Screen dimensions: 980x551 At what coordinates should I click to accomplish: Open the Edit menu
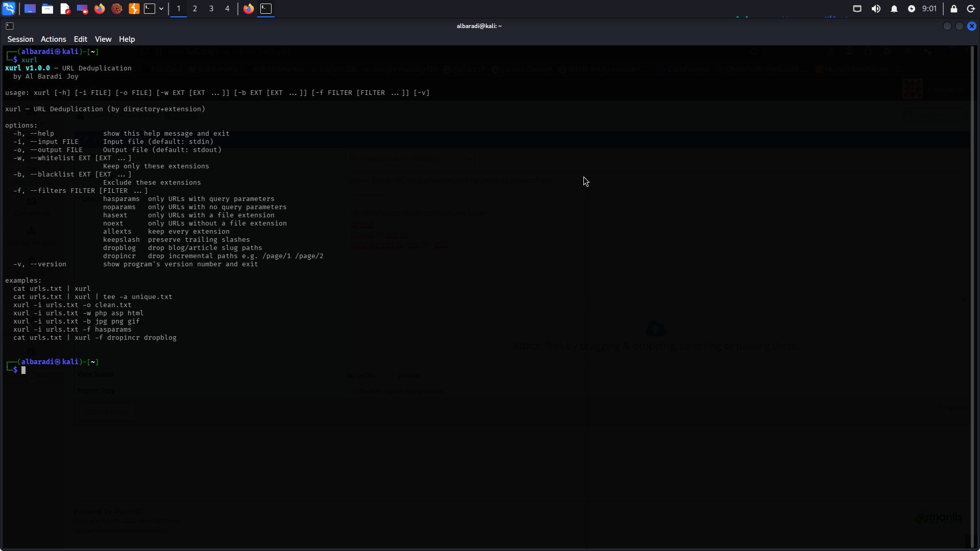80,39
